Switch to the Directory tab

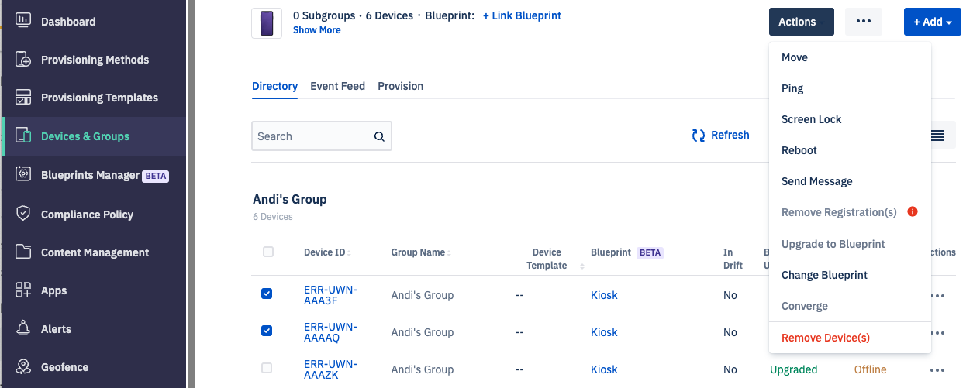tap(274, 86)
